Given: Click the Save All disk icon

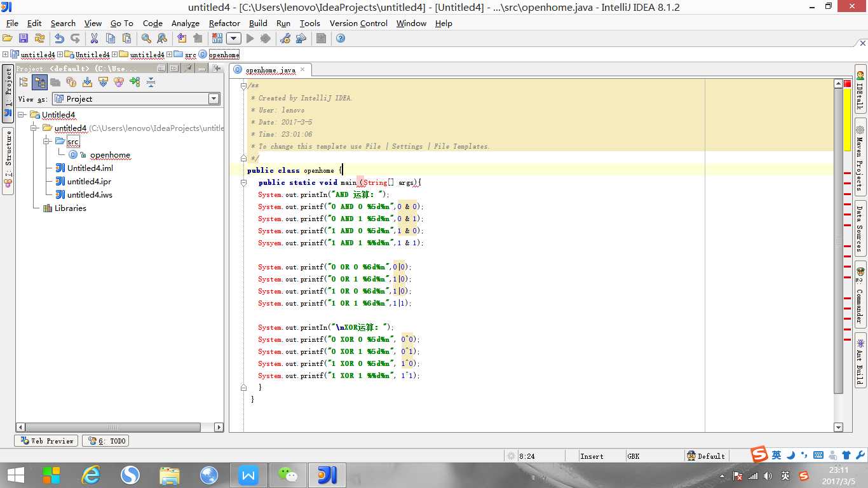Looking at the screenshot, I should pos(24,38).
